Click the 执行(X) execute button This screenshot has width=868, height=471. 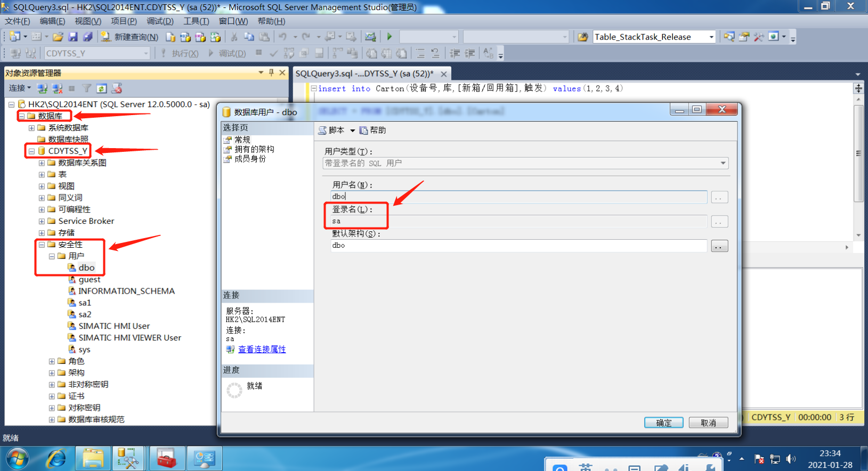pyautogui.click(x=180, y=53)
